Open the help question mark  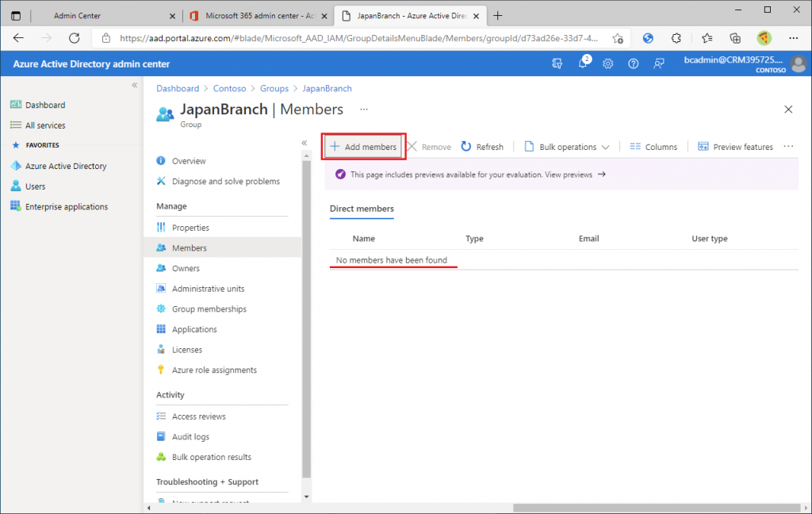click(x=634, y=63)
